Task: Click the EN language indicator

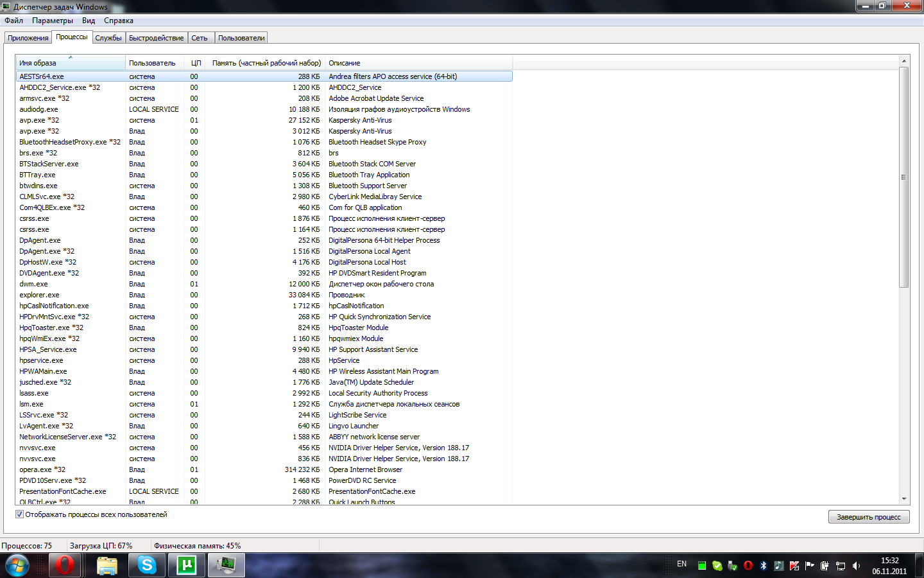Action: pos(681,564)
